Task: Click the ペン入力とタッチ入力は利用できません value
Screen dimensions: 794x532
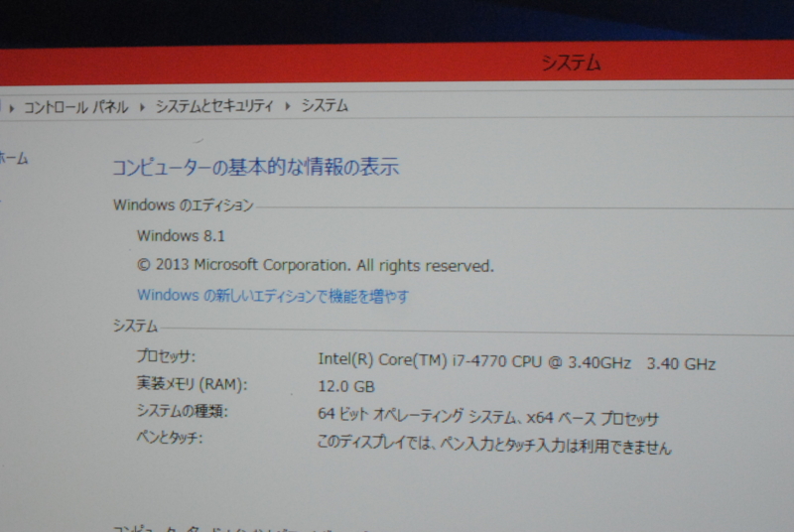Action: [494, 445]
